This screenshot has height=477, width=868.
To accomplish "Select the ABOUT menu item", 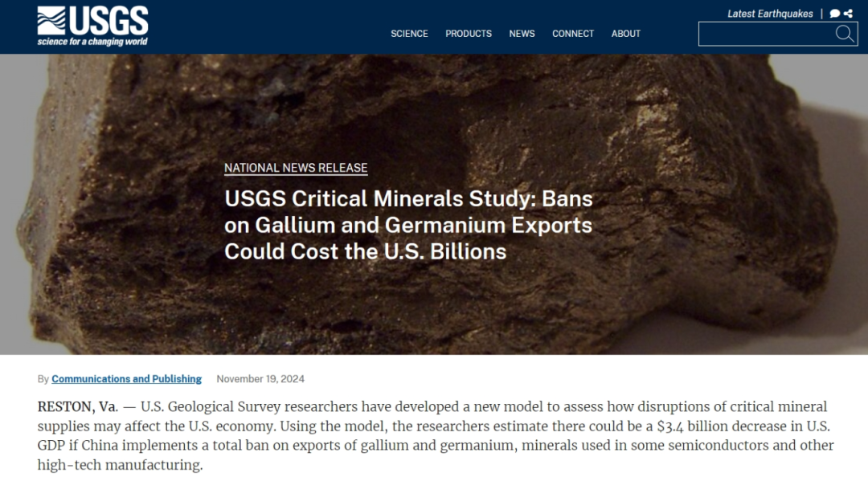I will click(626, 34).
